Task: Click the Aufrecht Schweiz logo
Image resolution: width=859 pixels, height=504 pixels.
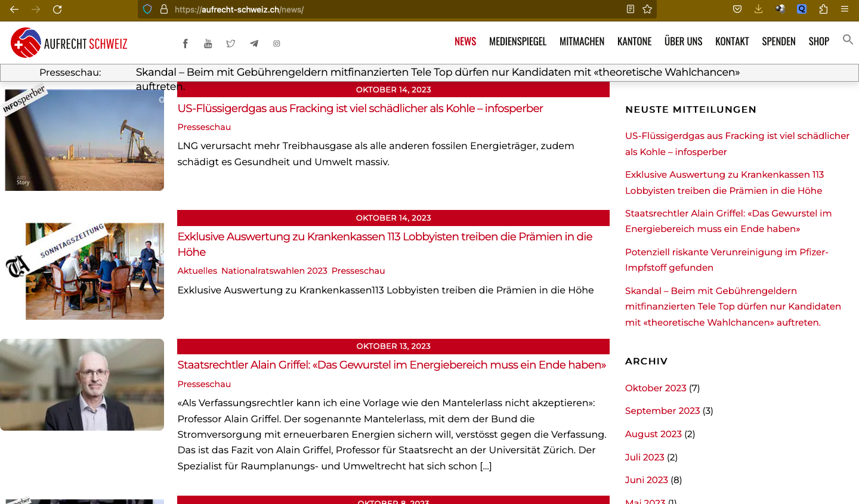Action: pyautogui.click(x=69, y=43)
